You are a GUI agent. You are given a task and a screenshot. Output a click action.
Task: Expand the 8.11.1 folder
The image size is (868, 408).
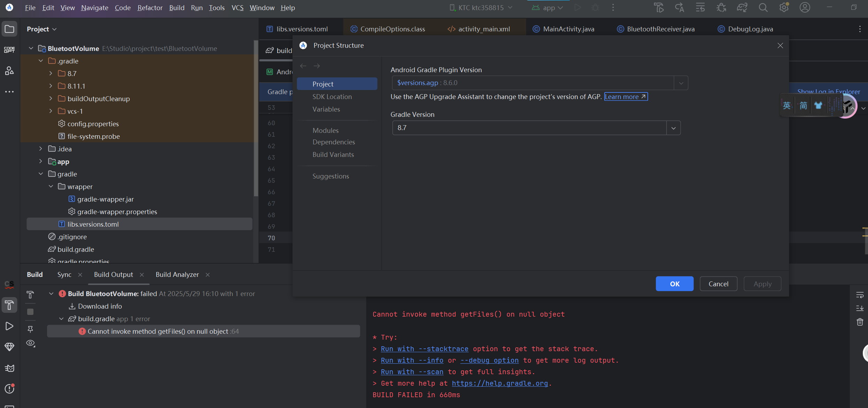[x=51, y=86]
